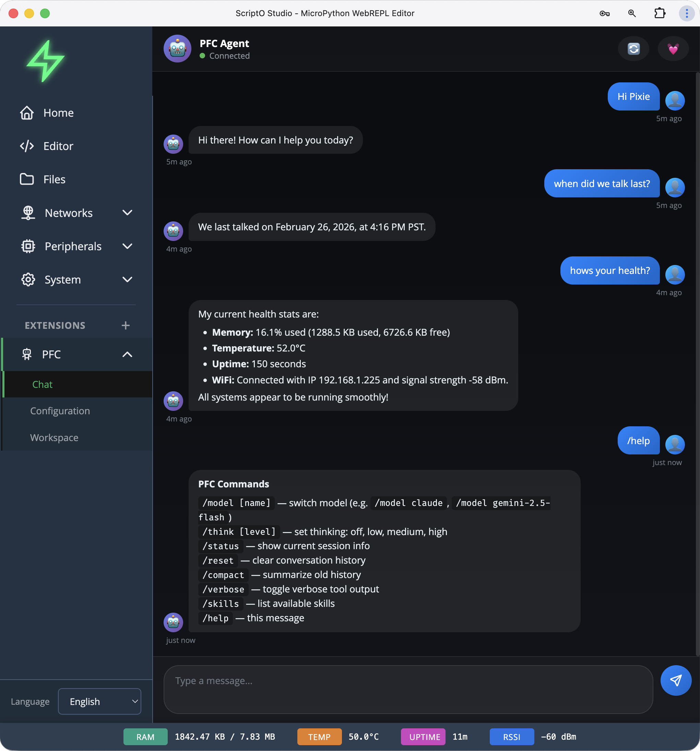
Task: Open the Peripherals panel
Action: (73, 246)
